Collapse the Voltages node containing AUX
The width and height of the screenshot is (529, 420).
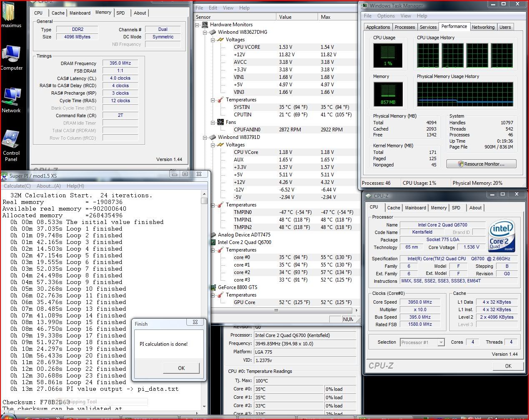pos(213,145)
